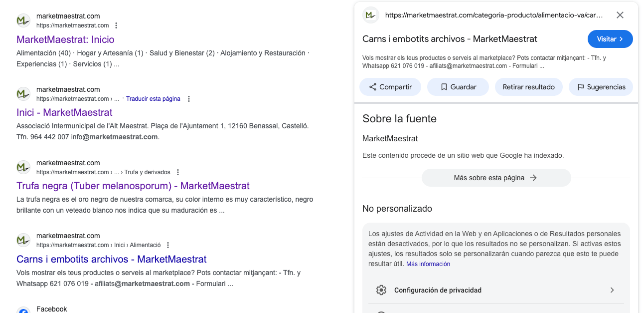Click the Visitar button
The width and height of the screenshot is (644, 313).
(x=610, y=39)
